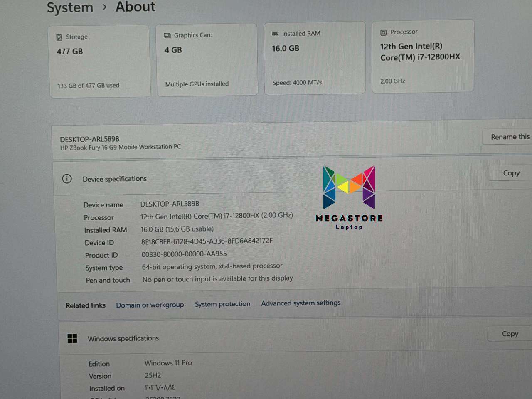
Task: Open the System protection link
Action: coord(222,304)
